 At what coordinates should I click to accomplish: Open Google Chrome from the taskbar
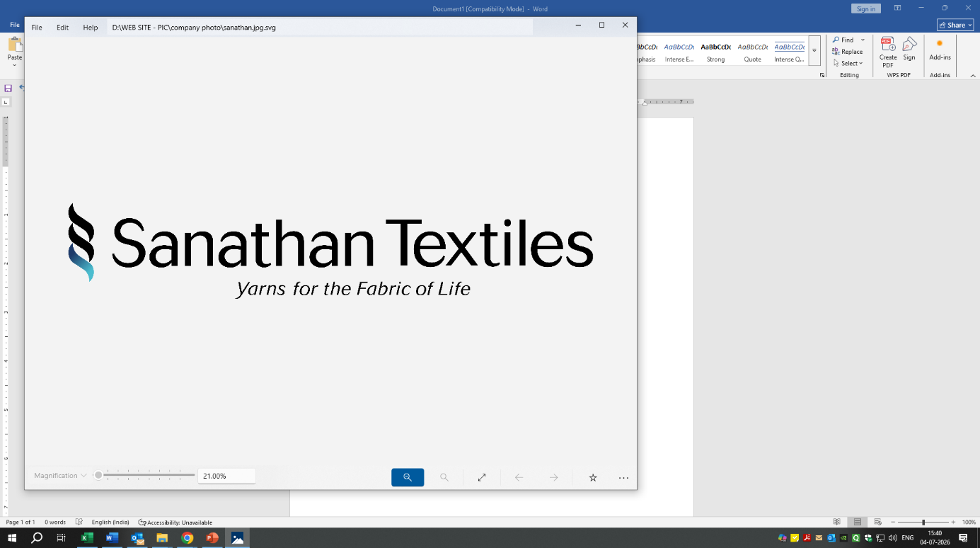click(187, 538)
